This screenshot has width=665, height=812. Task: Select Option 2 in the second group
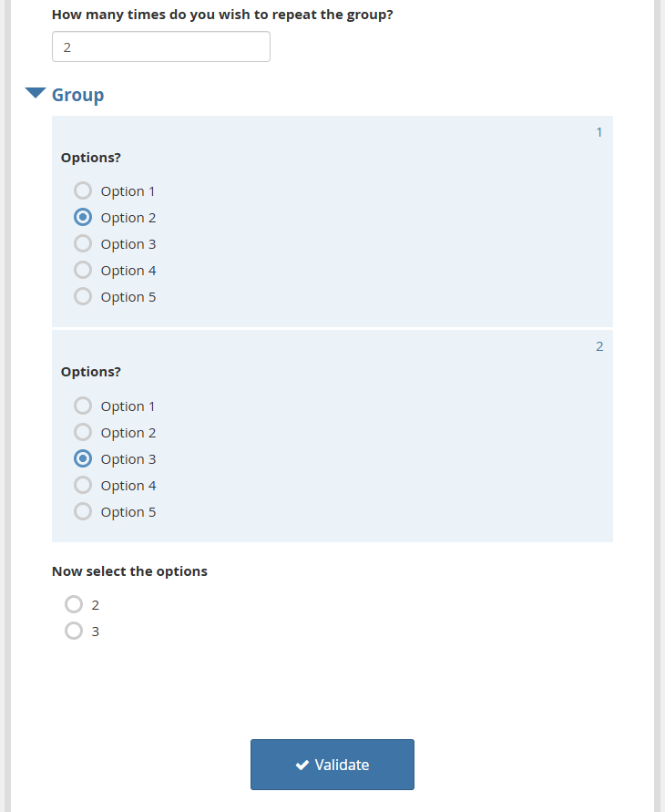(x=82, y=432)
